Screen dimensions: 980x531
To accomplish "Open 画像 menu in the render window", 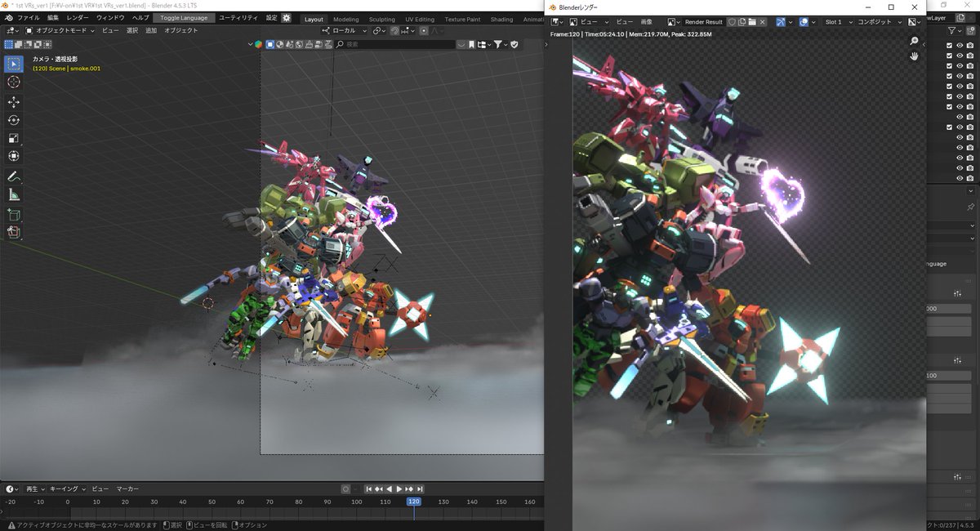I will tap(647, 22).
